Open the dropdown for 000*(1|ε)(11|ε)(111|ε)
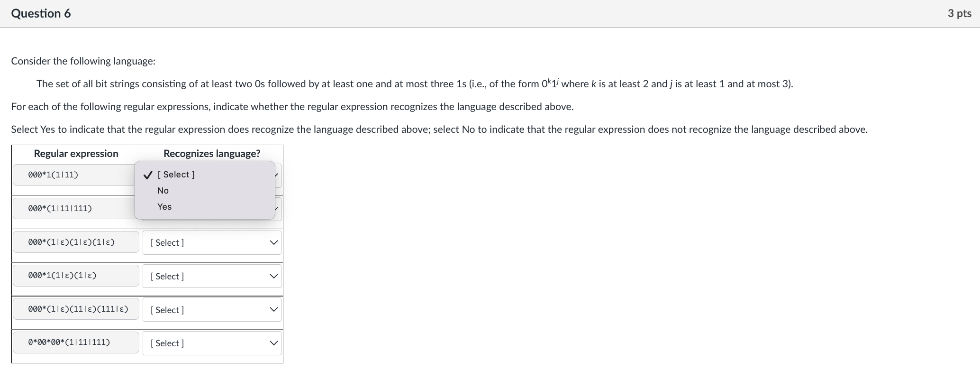 pyautogui.click(x=211, y=309)
